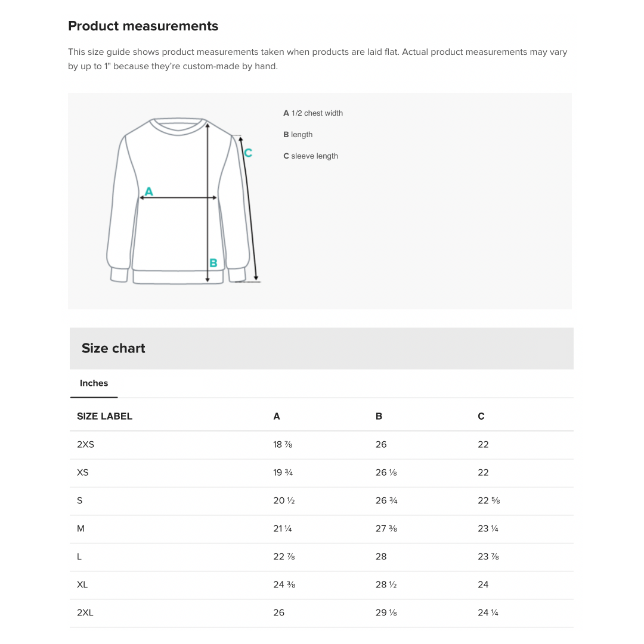
Task: Click the C sleeve length legend entry
Action: coord(311,156)
